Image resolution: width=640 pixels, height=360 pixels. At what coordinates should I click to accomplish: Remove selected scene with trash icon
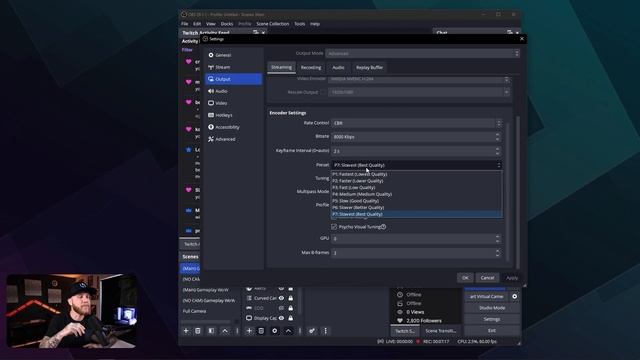click(x=198, y=331)
